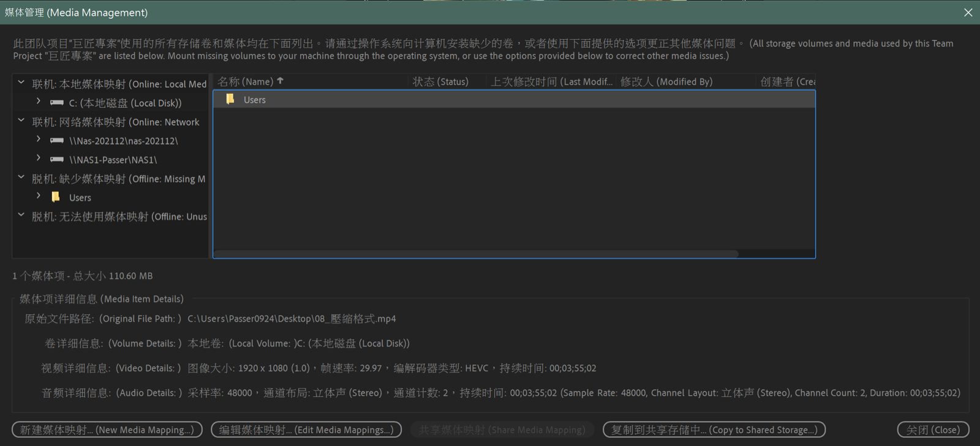Select the \\NAS1-Passer\NAS1\ tree item
This screenshot has height=446, width=980.
tap(113, 160)
